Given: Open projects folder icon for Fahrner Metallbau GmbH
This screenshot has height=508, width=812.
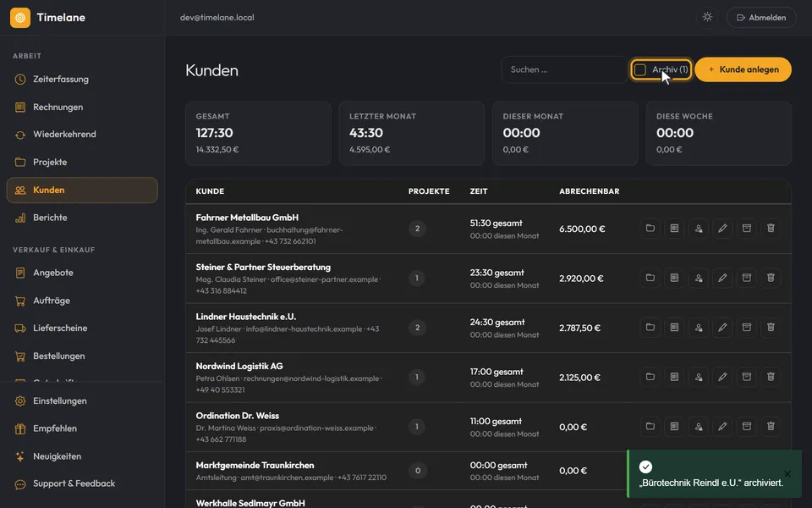Looking at the screenshot, I should click(650, 228).
